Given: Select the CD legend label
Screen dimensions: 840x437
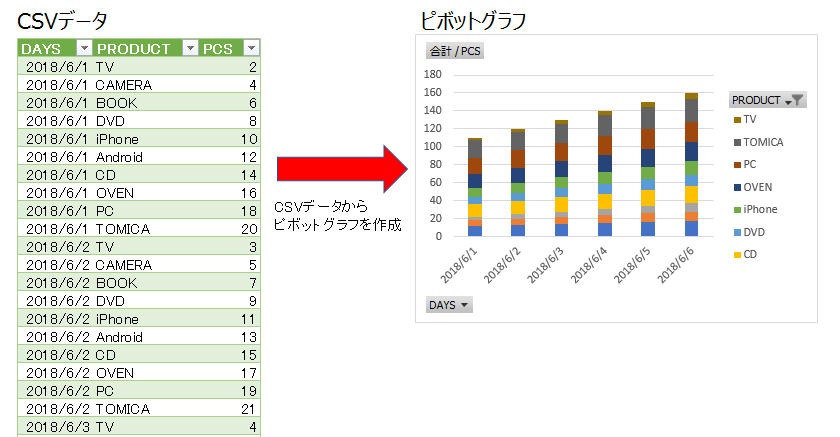Looking at the screenshot, I should point(750,254).
